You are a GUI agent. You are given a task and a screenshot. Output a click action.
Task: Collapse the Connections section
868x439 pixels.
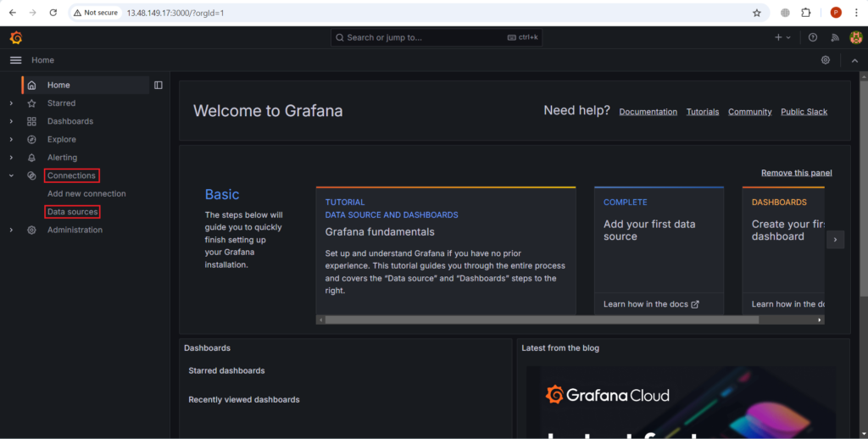pyautogui.click(x=11, y=175)
